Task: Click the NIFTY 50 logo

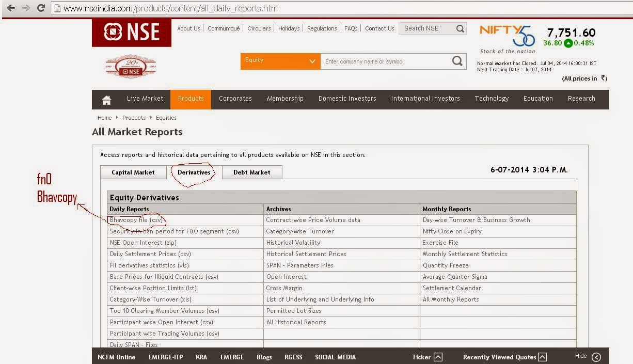Action: [508, 39]
